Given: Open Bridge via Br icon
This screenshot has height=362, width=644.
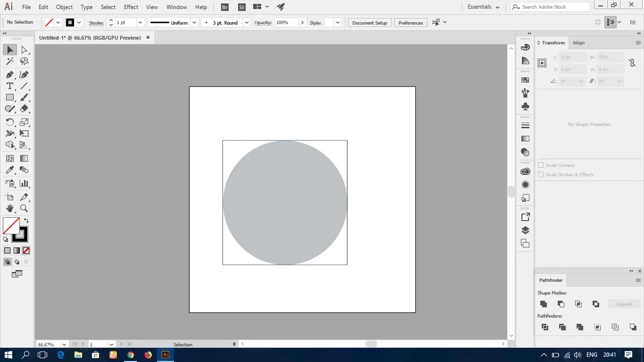Looking at the screenshot, I should pyautogui.click(x=225, y=7).
